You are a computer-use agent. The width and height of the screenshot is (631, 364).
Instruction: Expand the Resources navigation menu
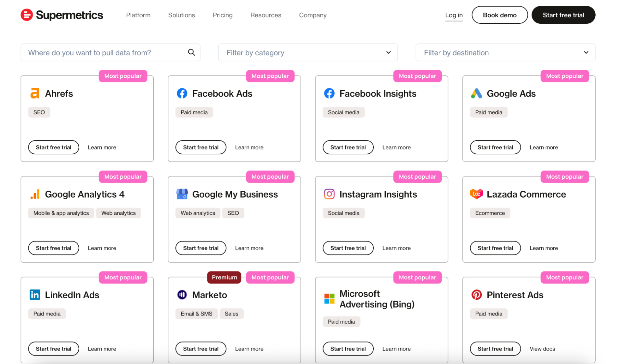(x=265, y=15)
